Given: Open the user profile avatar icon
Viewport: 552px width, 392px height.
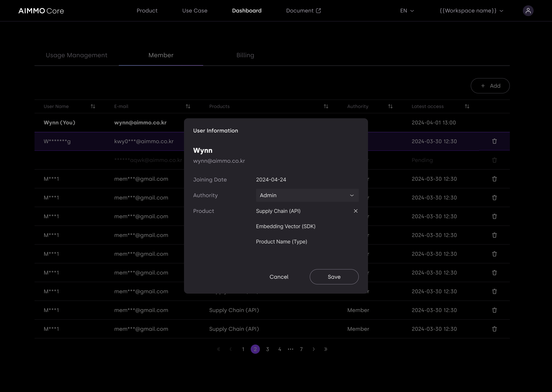Looking at the screenshot, I should coord(528,11).
